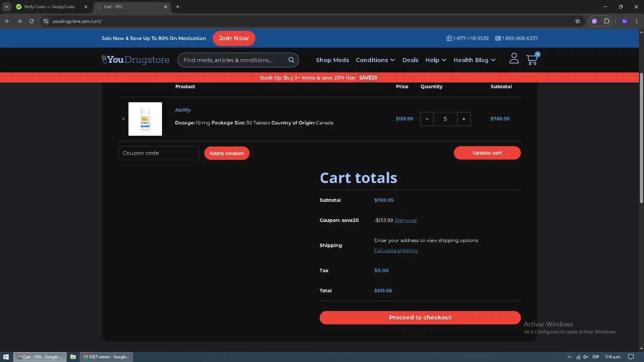Open the tab search dropdown arrow

click(6, 7)
